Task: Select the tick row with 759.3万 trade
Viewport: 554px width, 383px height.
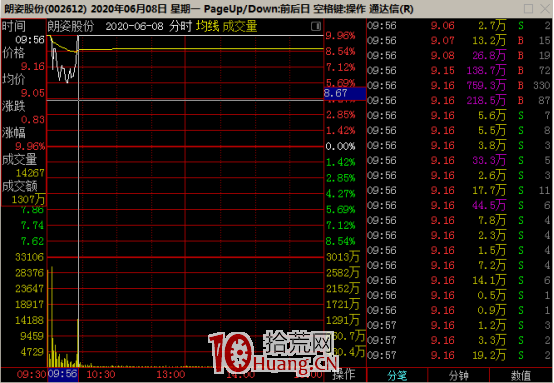Action: [x=459, y=86]
